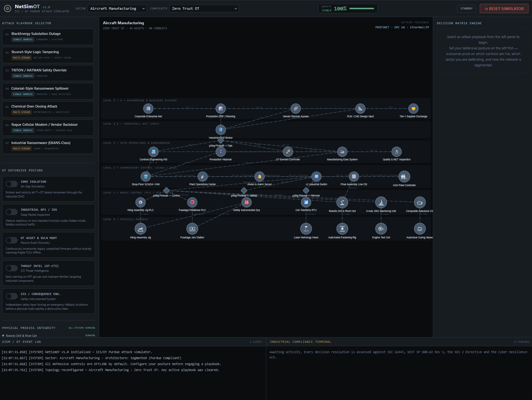
Task: Open the PLM / CAD Design Vault node
Action: [x=360, y=108]
